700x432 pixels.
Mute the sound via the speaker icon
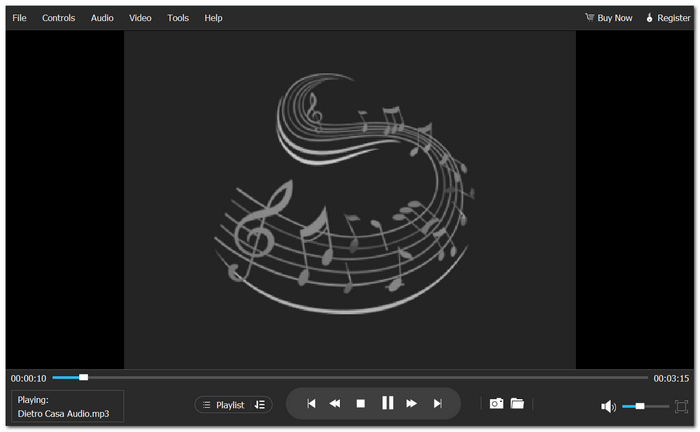point(608,406)
